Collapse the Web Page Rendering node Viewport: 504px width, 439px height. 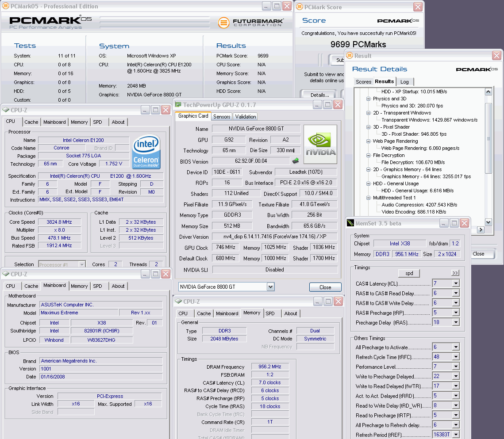coord(368,141)
